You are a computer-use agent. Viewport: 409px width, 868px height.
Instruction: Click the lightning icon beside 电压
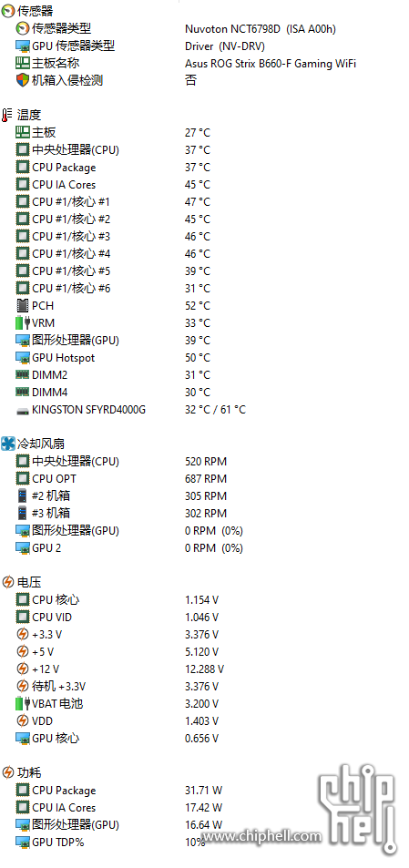pos(8,582)
